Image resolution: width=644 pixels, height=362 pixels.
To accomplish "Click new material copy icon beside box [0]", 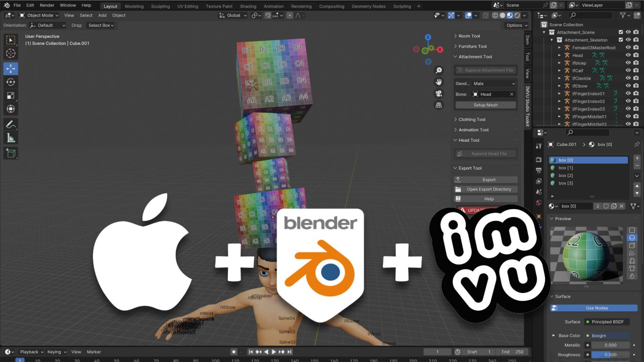I will pos(614,206).
